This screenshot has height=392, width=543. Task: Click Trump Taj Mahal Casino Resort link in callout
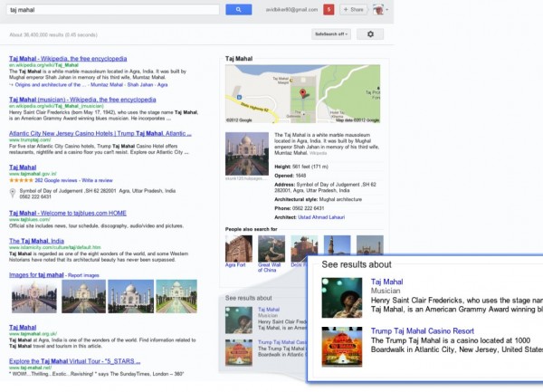(423, 331)
